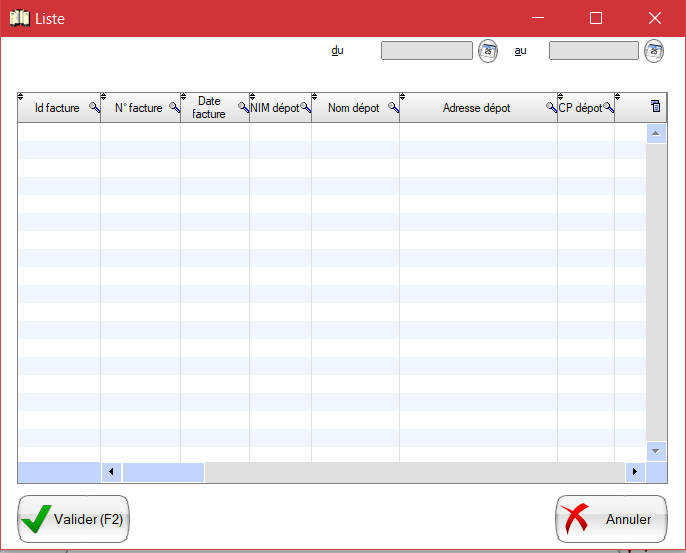Open the table options icon at grid corner
Viewport: 686px width, 553px height.
[x=656, y=106]
